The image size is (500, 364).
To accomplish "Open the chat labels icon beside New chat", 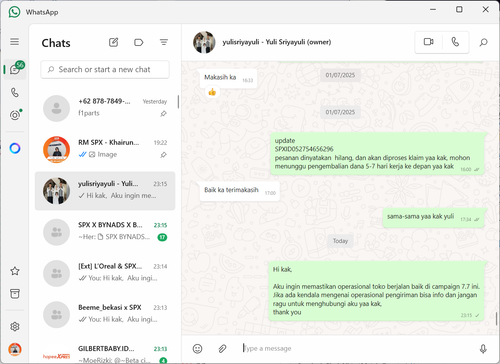I will (138, 42).
